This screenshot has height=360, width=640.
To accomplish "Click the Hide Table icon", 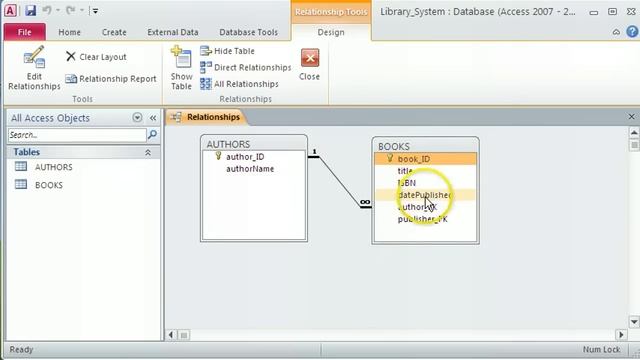I will (206, 51).
